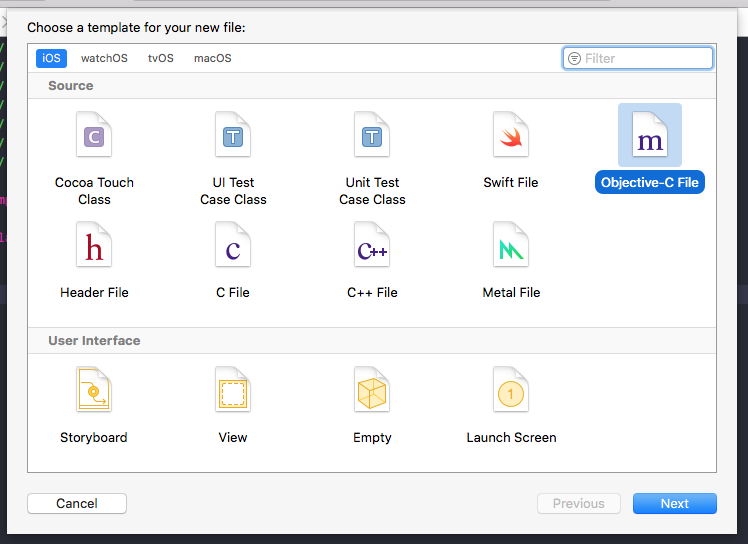Select the View template icon
Screen dimensions: 748x544
[x=233, y=390]
